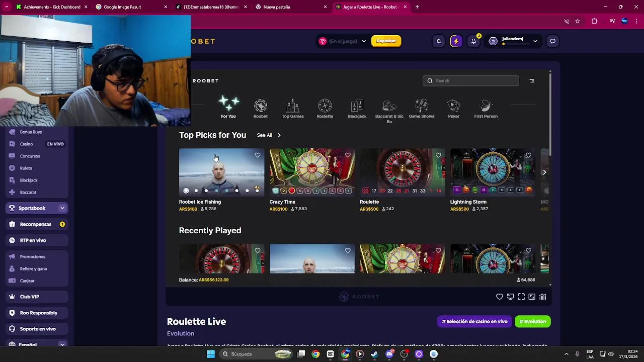
Task: Click the See All arrow
Action: click(x=279, y=135)
